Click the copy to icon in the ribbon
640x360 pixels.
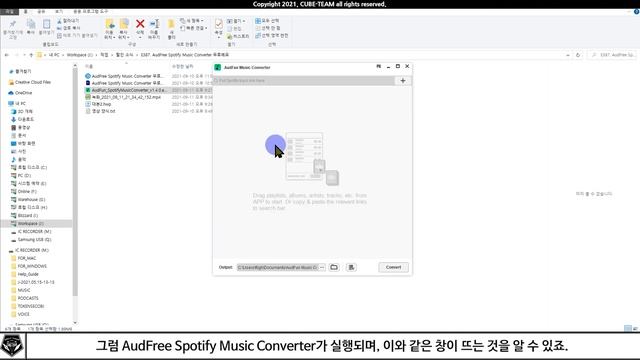[x=124, y=24]
